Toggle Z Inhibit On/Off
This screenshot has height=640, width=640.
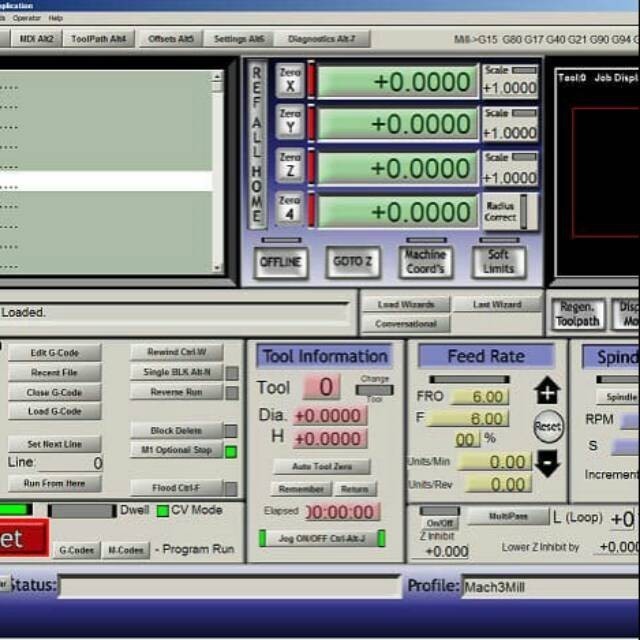tap(440, 523)
